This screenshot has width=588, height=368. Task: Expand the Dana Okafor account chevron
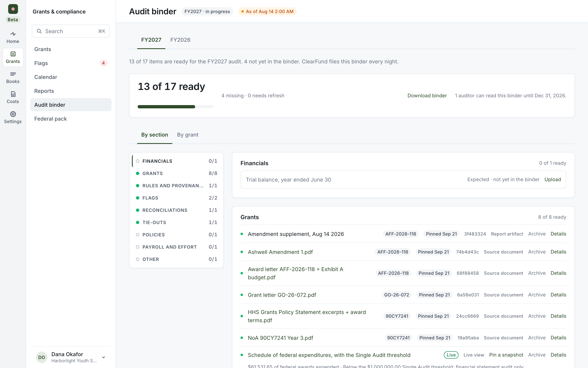click(104, 357)
